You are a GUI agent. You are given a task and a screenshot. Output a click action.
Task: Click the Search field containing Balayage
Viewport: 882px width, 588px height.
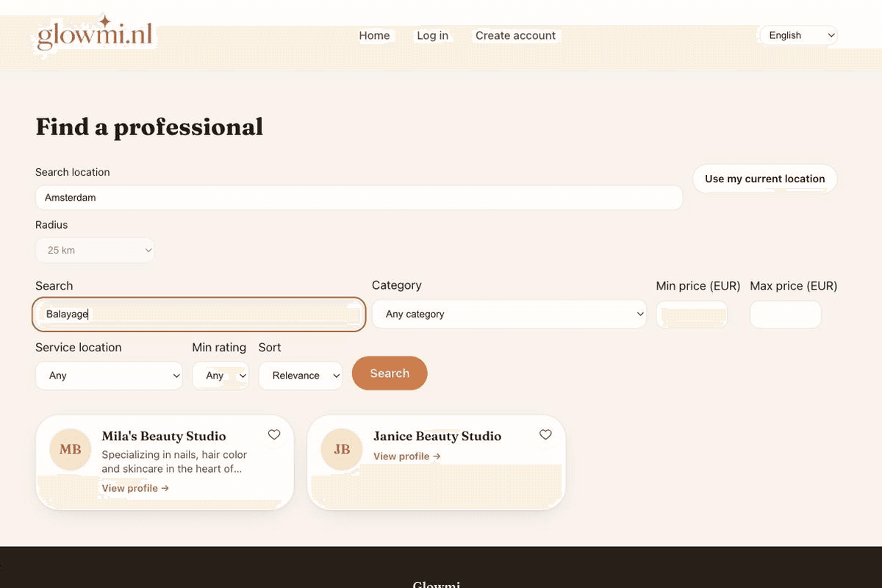tap(199, 315)
